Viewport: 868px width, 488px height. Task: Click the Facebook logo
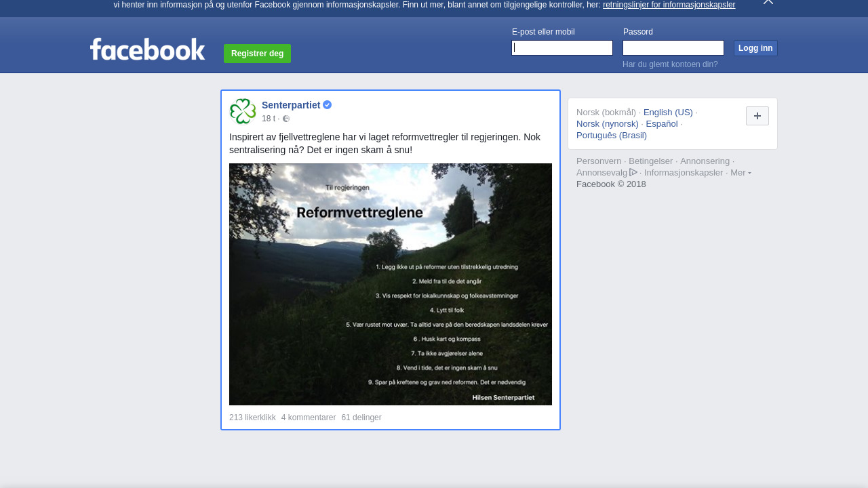[x=147, y=49]
